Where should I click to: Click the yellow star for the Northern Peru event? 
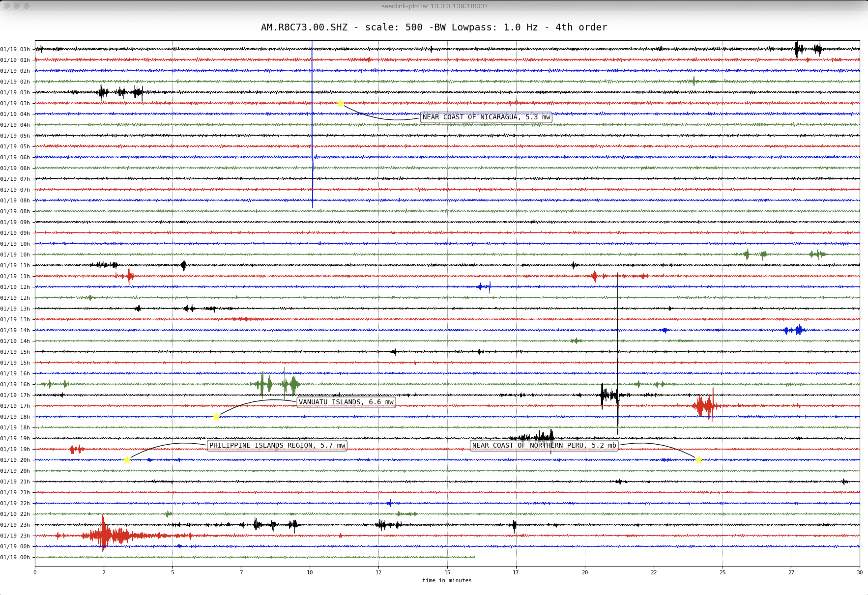699,460
